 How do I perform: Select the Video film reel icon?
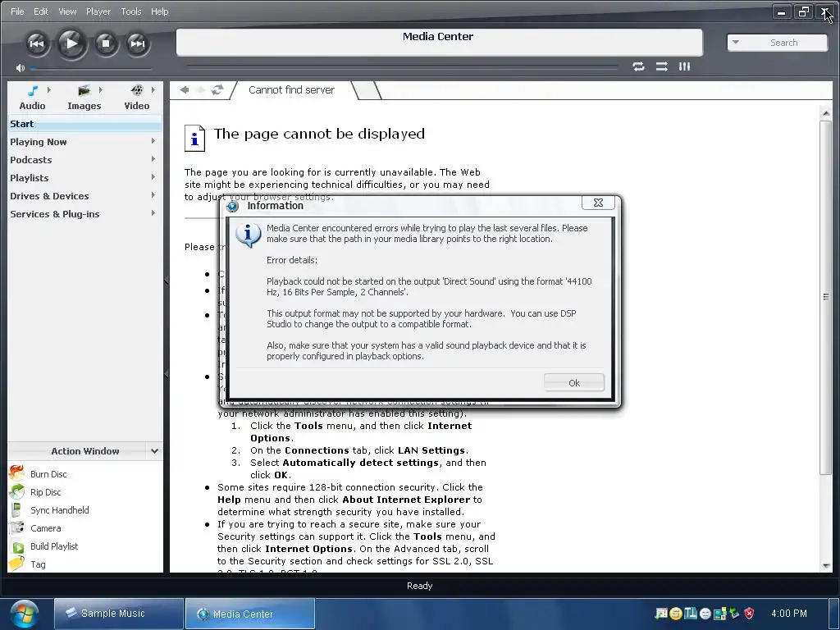tap(137, 90)
